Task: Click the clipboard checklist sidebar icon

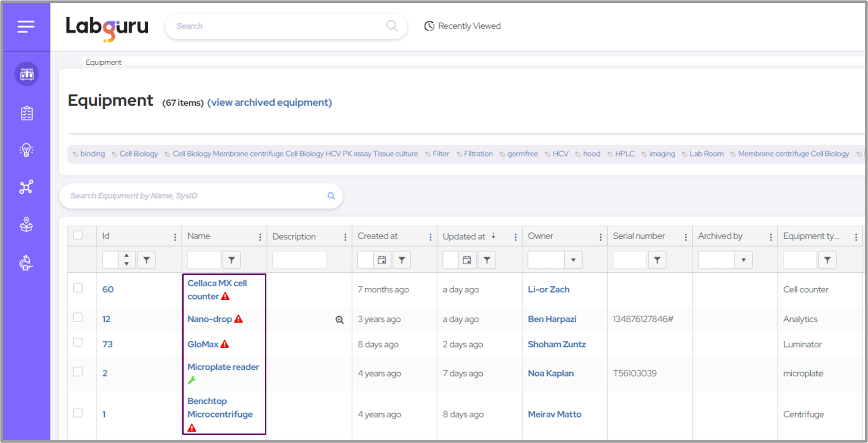Action: (27, 113)
